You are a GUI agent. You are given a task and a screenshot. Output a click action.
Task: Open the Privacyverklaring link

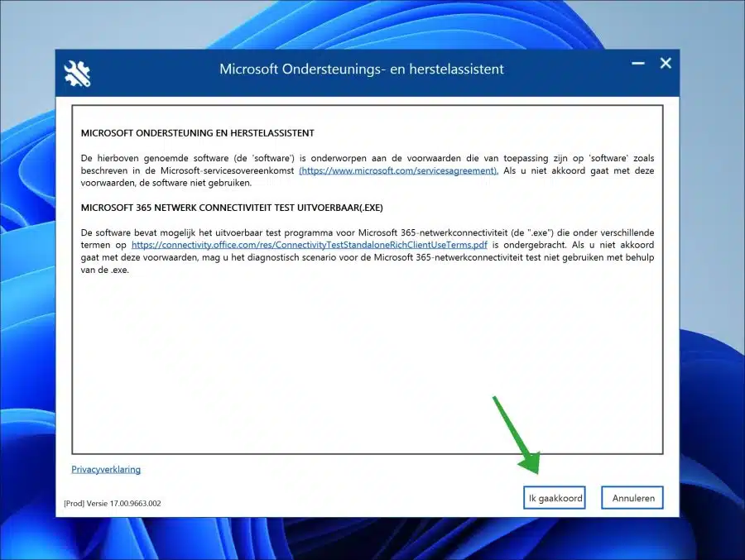point(106,469)
